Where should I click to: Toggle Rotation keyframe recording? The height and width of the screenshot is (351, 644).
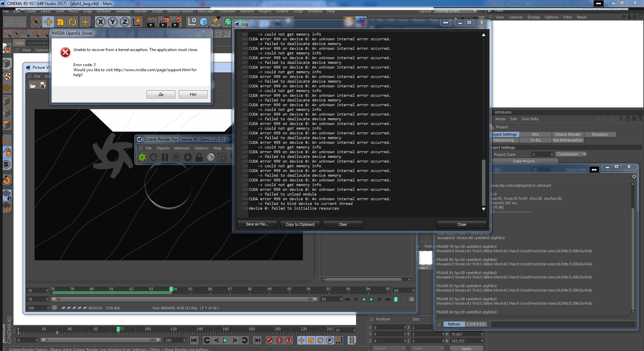pyautogui.click(x=320, y=340)
